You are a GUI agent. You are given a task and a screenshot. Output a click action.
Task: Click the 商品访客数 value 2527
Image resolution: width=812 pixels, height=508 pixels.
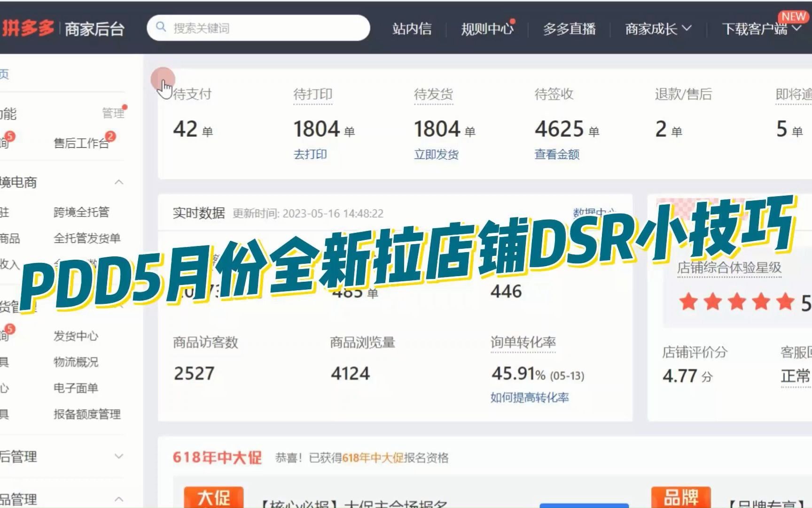coord(194,373)
